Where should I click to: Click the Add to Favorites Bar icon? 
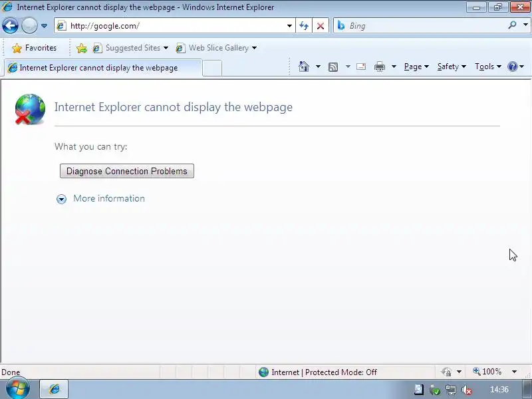click(81, 48)
